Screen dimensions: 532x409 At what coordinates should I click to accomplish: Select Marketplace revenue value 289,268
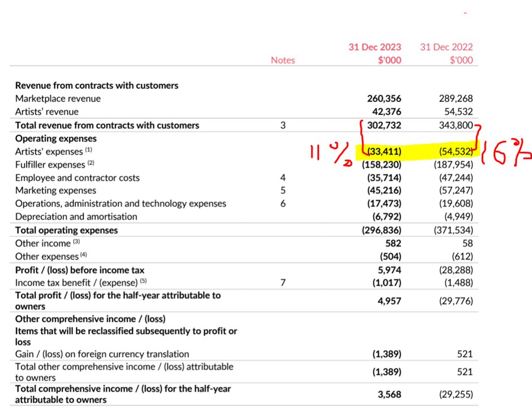click(456, 99)
